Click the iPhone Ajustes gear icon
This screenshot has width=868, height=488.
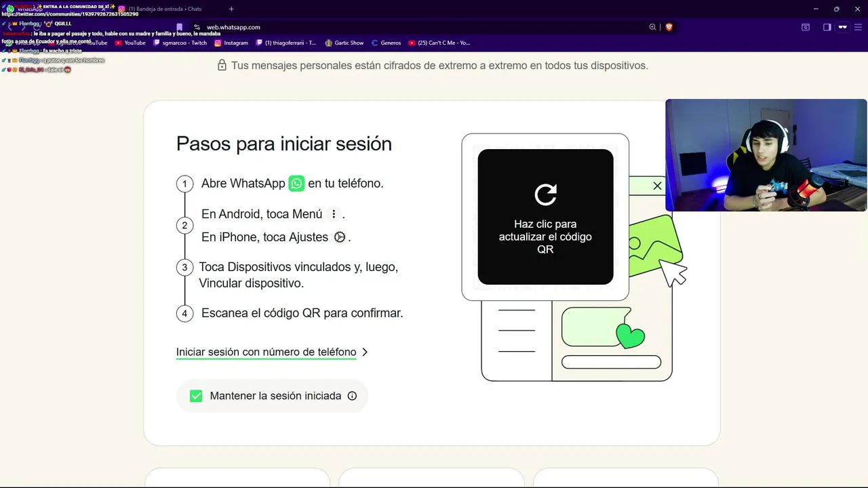click(340, 237)
